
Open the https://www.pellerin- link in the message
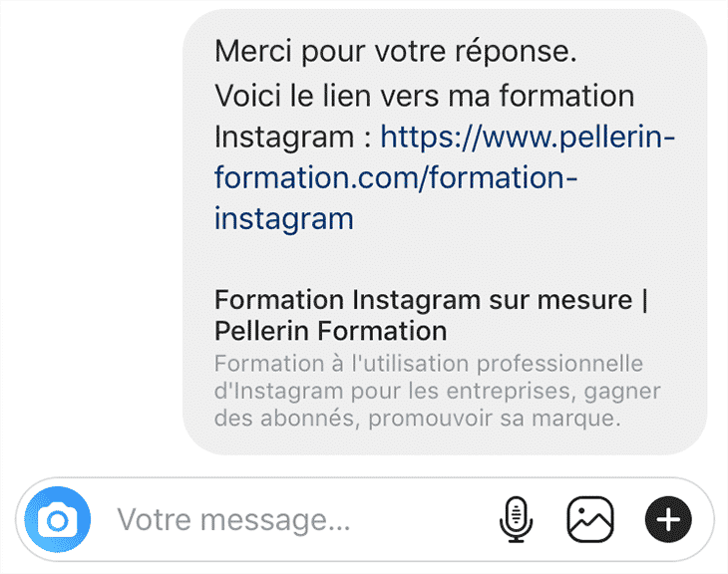coord(528,136)
